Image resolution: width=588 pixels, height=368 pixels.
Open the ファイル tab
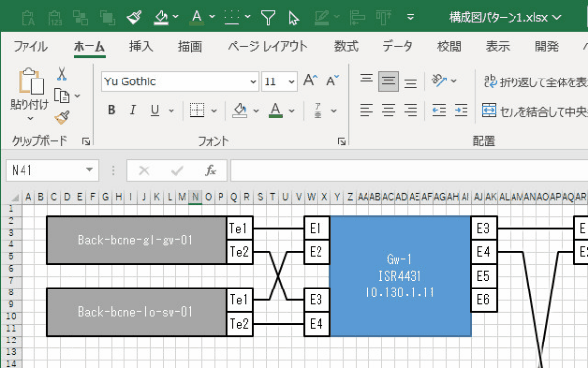pos(30,46)
